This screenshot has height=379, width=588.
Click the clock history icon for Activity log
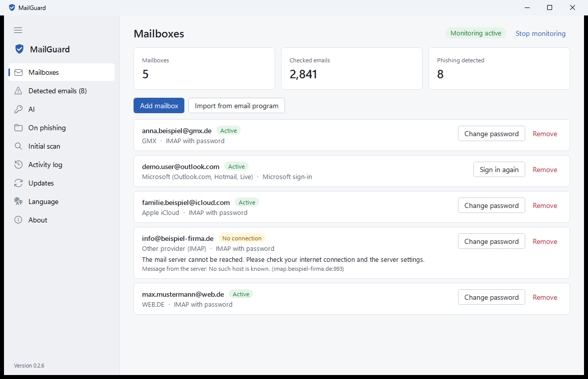18,165
